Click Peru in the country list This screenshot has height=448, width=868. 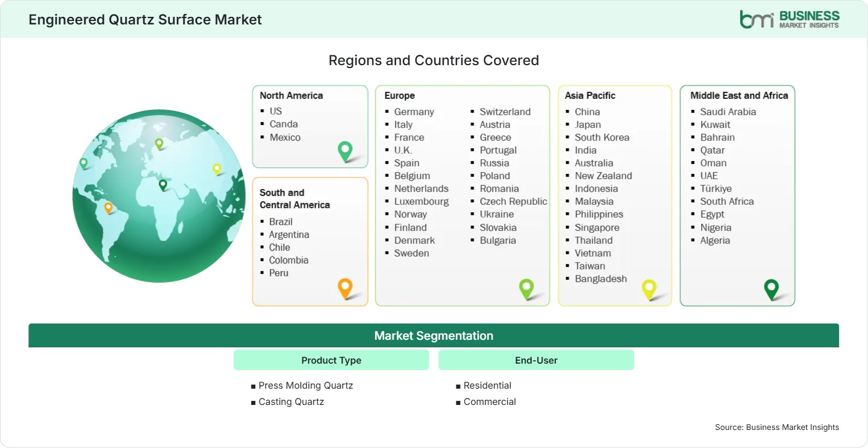click(x=278, y=273)
